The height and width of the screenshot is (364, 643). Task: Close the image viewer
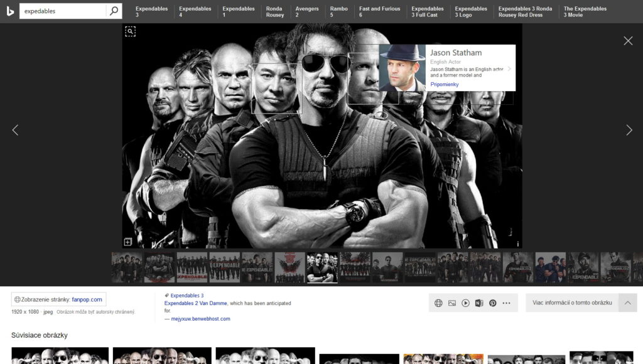628,41
